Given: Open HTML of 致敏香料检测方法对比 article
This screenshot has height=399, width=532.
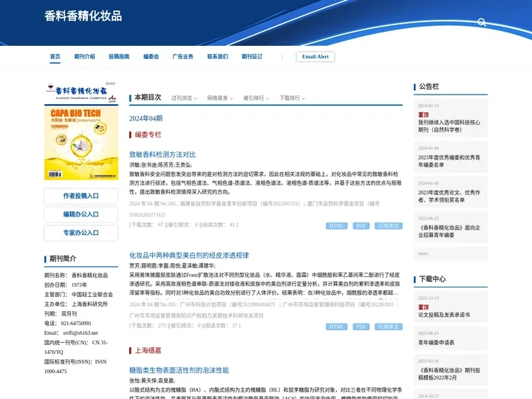Looking at the screenshot, I should (337, 226).
